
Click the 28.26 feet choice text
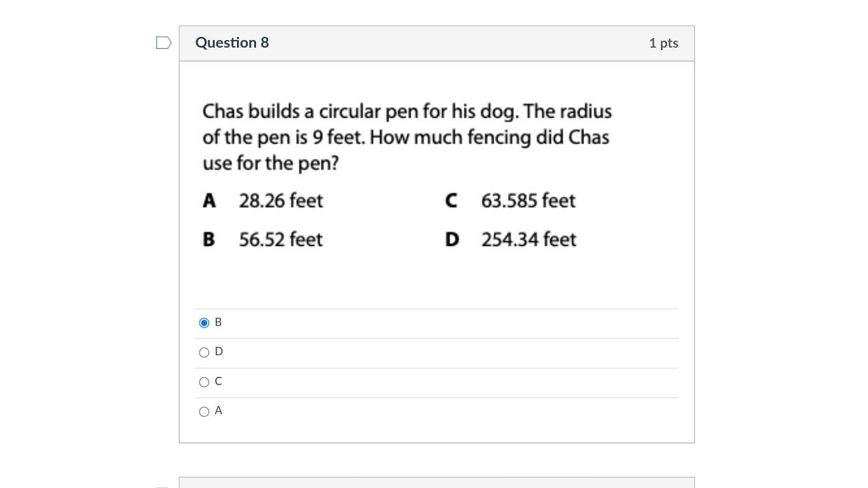click(x=281, y=201)
